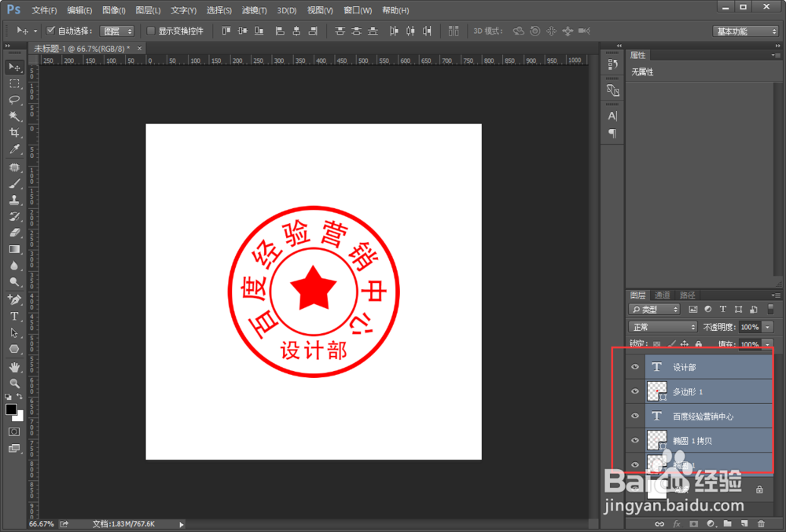The image size is (786, 532).
Task: Click the link layers icon
Action: point(659,524)
